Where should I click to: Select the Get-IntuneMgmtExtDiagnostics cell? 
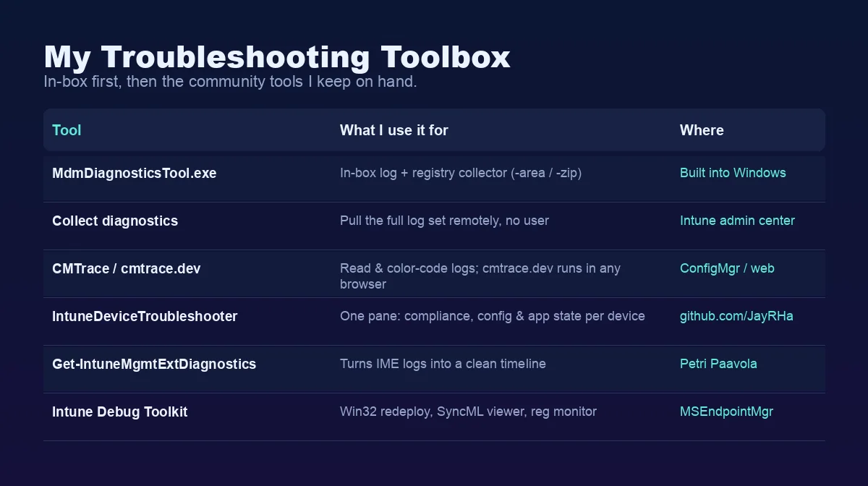tap(154, 364)
